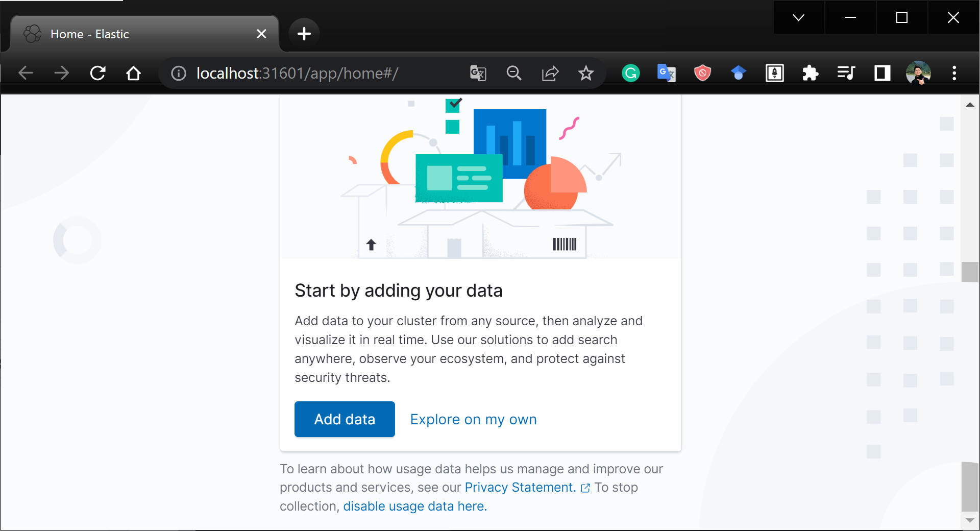This screenshot has width=980, height=531.
Task: Open the browser home page
Action: (x=134, y=73)
